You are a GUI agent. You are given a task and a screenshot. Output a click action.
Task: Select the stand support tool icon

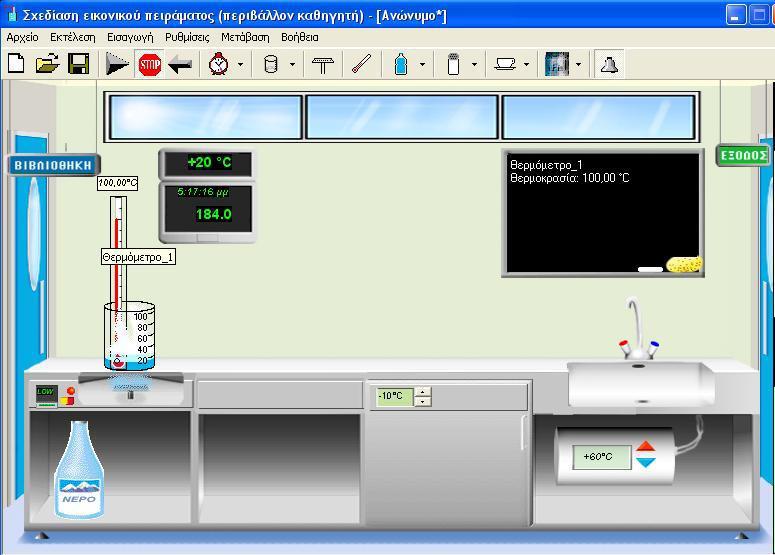[323, 64]
